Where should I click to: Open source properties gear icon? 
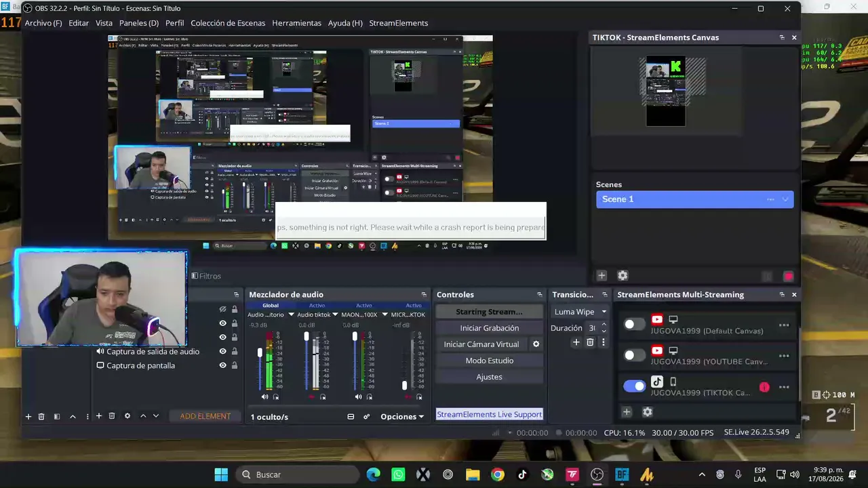click(127, 416)
